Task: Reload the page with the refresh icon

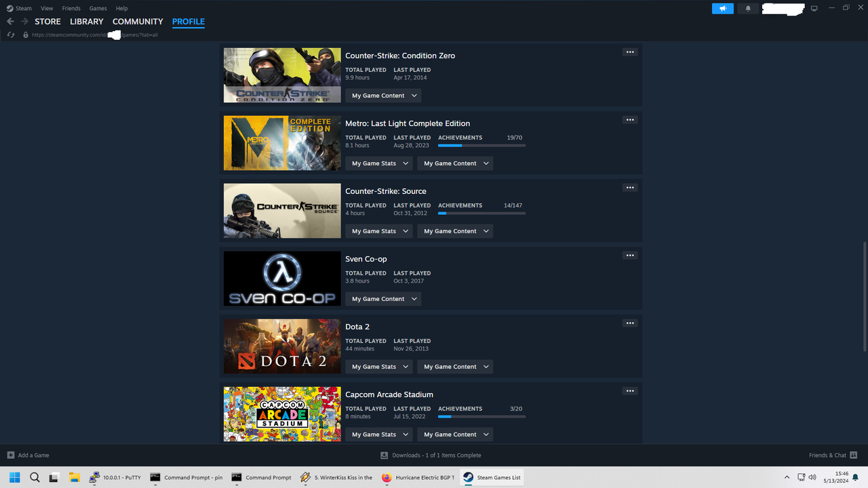Action: [11, 35]
